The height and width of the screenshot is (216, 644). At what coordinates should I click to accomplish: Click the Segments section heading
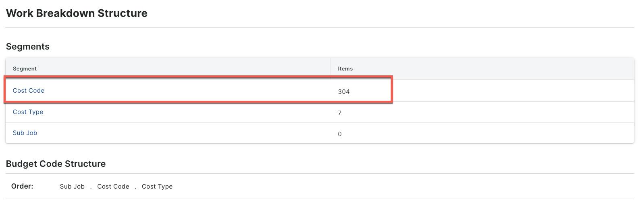pyautogui.click(x=28, y=47)
